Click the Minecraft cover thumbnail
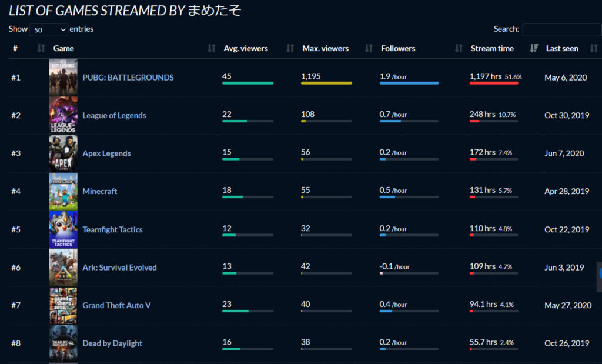Viewport: 602px width, 364px height. pyautogui.click(x=63, y=191)
